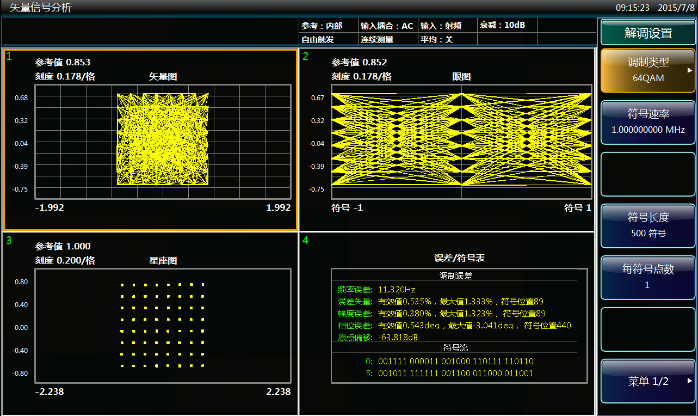Click the clock time at top right

(x=634, y=7)
